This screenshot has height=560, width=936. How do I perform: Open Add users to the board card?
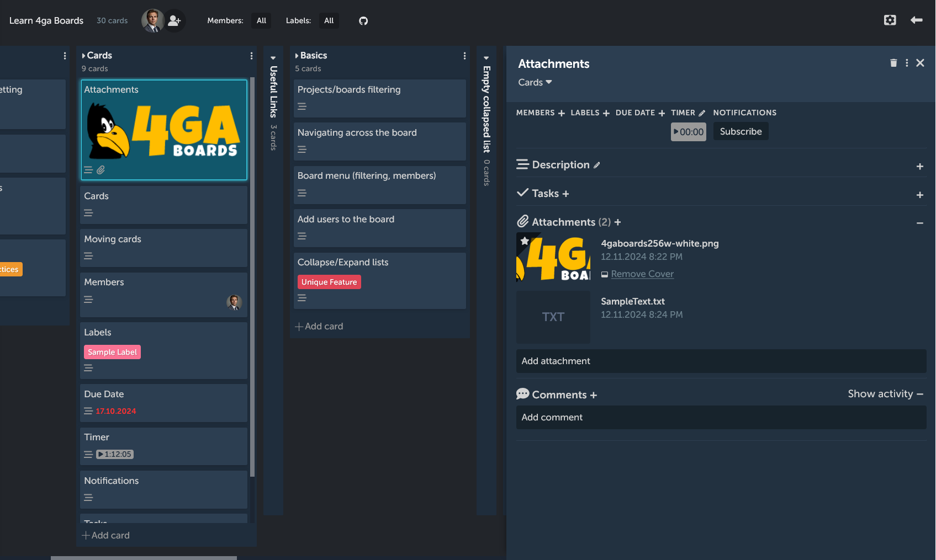pos(380,228)
